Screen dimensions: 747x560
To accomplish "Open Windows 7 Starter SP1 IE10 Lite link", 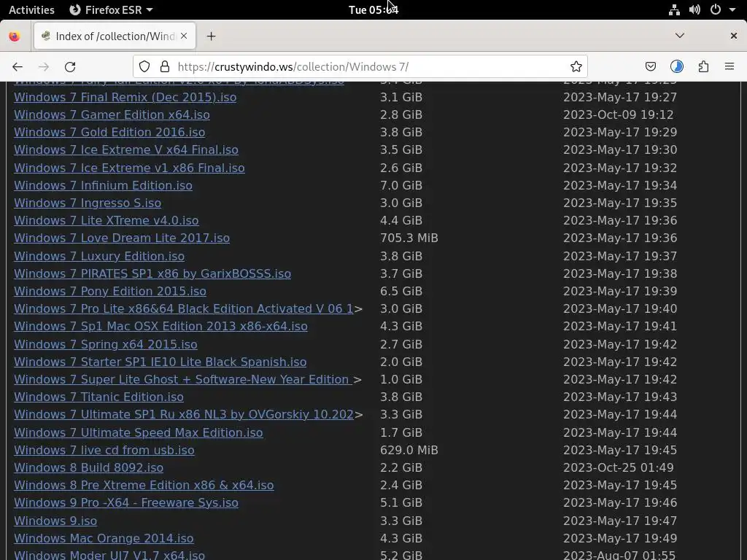I will point(160,362).
